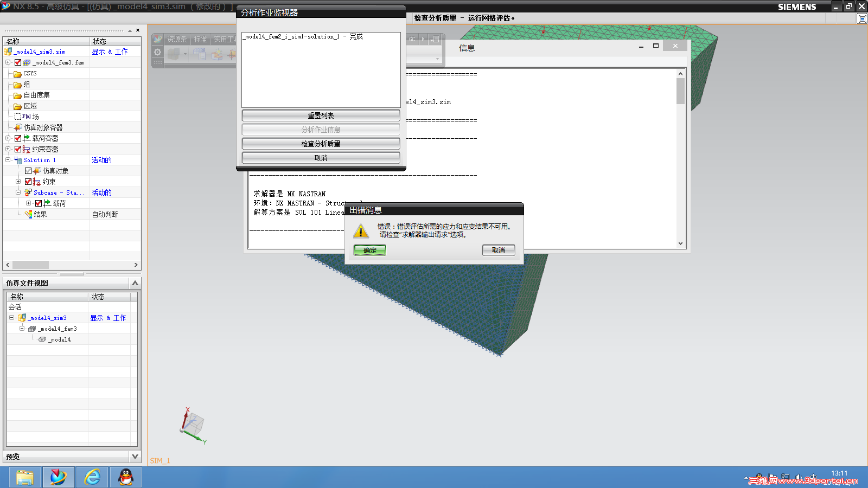Open QQ penguin app from the taskbar
The width and height of the screenshot is (868, 488).
126,477
